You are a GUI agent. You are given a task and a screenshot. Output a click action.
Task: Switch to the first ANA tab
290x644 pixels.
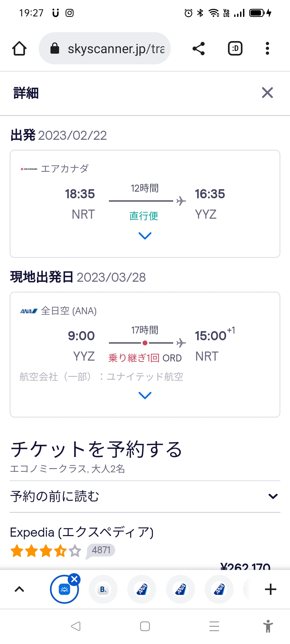click(x=142, y=589)
